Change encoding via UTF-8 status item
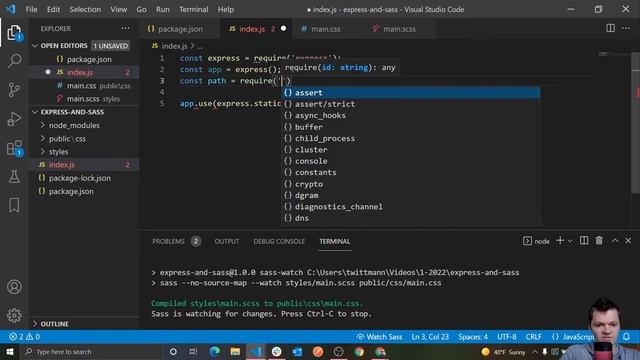Viewport: 640px width, 360px height. (507, 337)
